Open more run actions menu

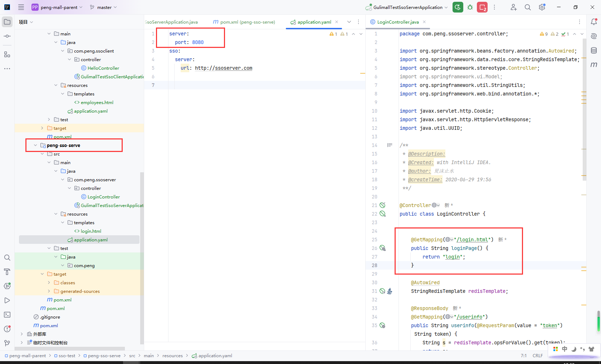[x=494, y=7]
